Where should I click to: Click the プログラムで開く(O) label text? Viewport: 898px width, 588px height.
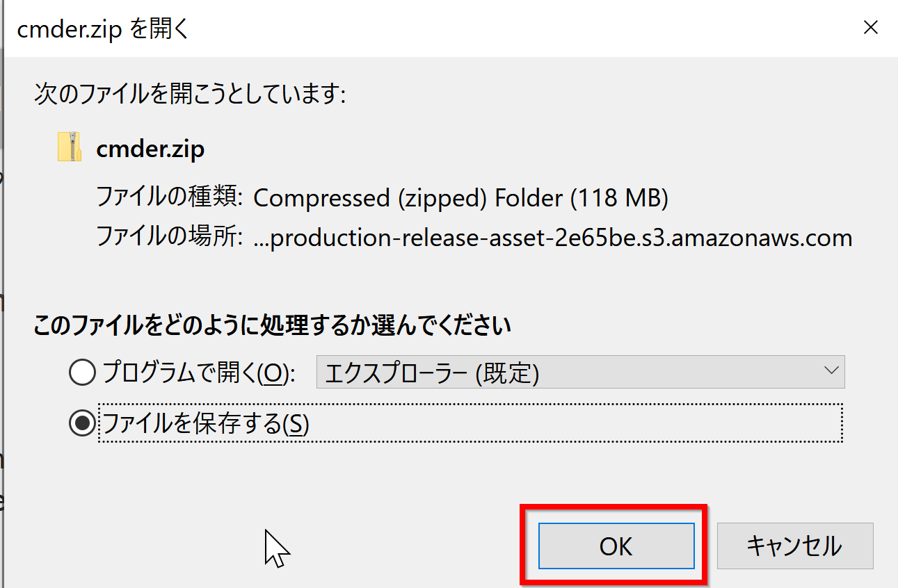(x=198, y=374)
